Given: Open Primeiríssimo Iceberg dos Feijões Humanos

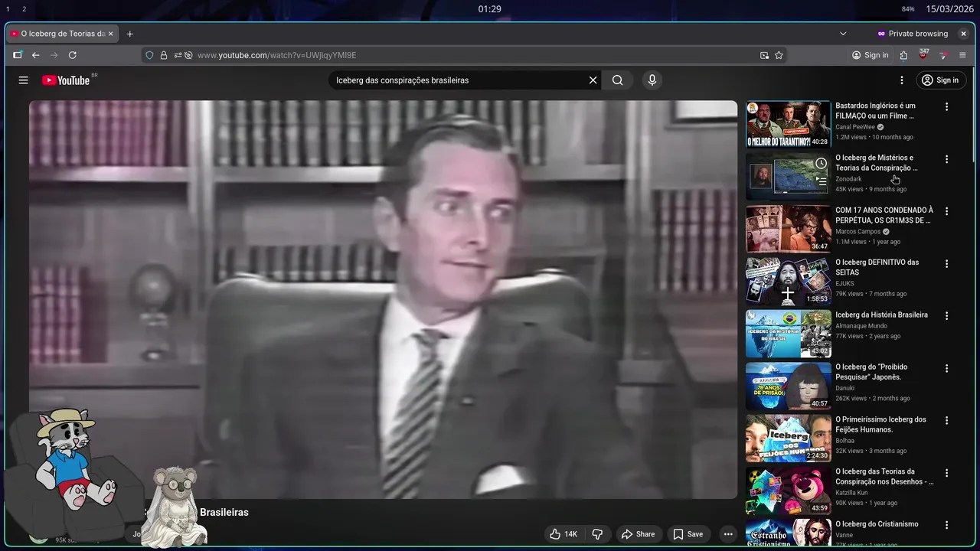Looking at the screenshot, I should coord(880,424).
